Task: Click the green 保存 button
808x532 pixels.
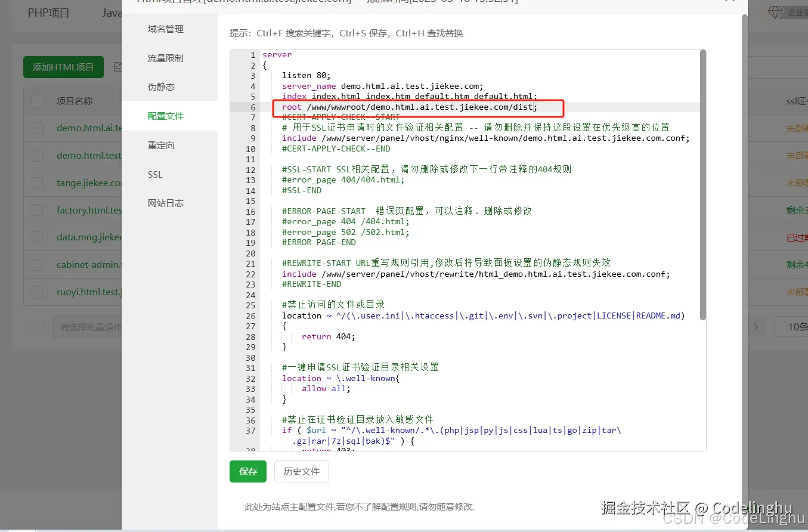Action: [248, 471]
